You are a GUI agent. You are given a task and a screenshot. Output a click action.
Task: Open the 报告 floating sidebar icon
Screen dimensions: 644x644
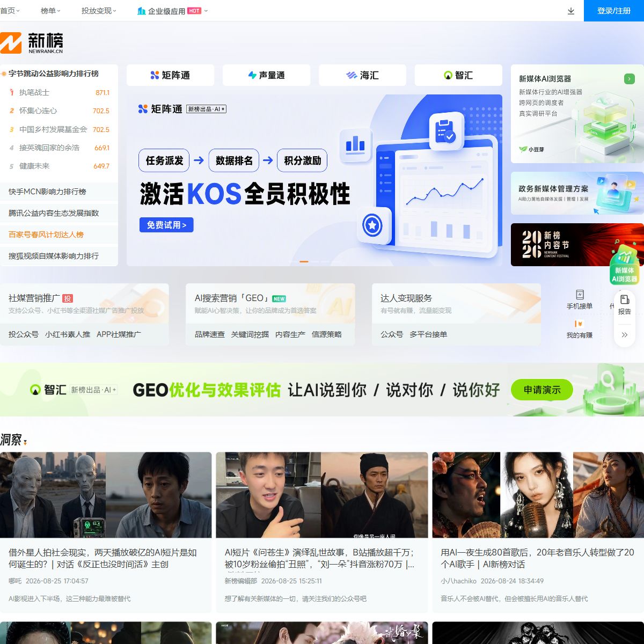pyautogui.click(x=625, y=299)
